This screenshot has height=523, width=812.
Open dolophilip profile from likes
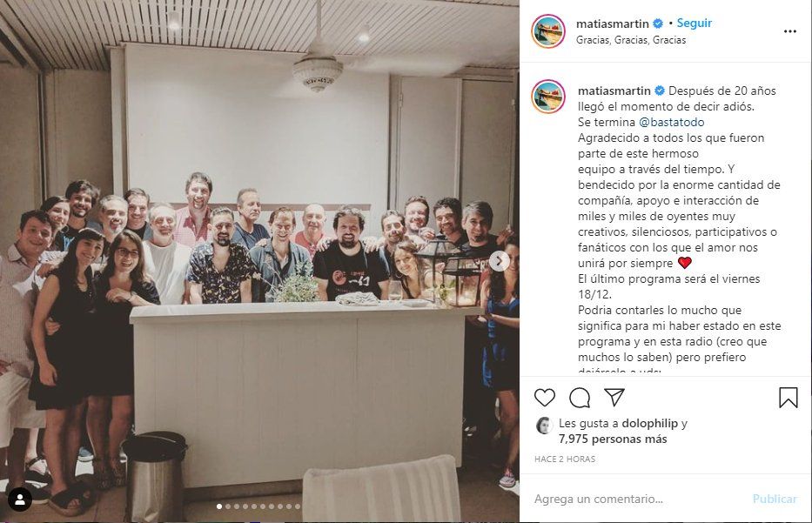[x=649, y=423]
